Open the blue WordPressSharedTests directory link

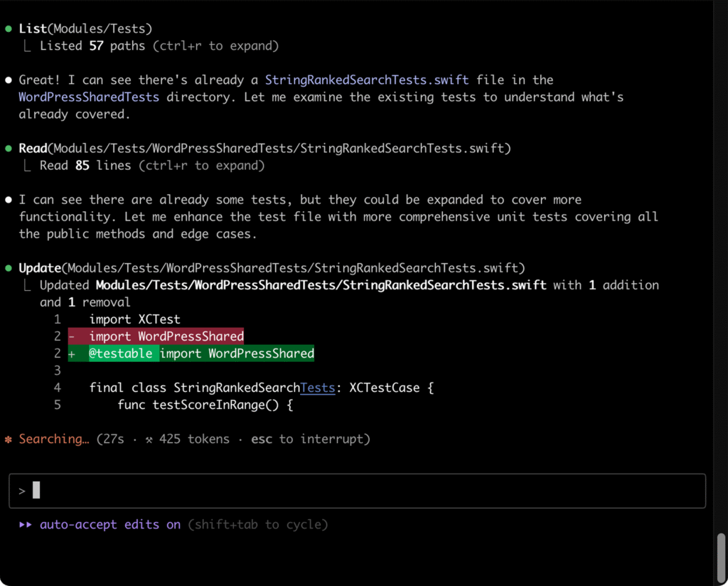point(89,97)
